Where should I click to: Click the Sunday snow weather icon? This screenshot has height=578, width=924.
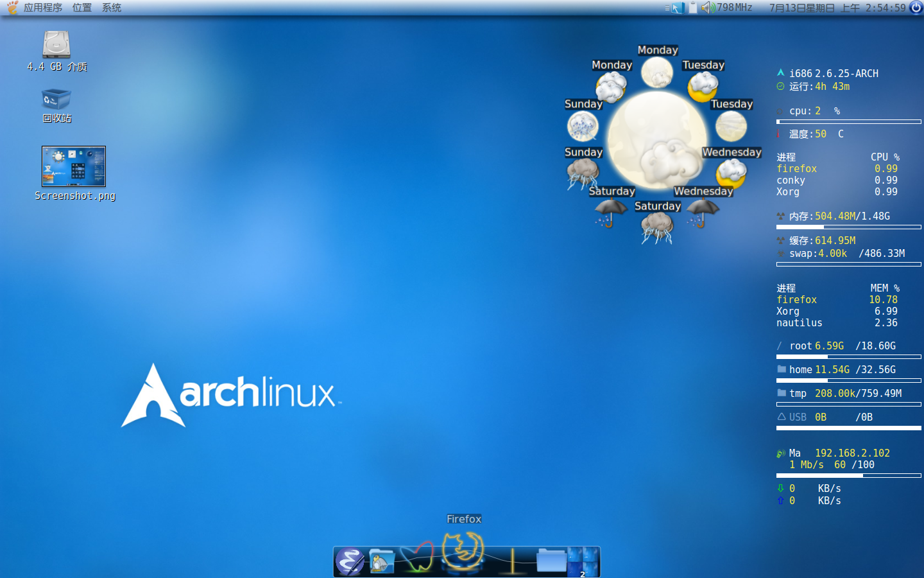click(583, 127)
